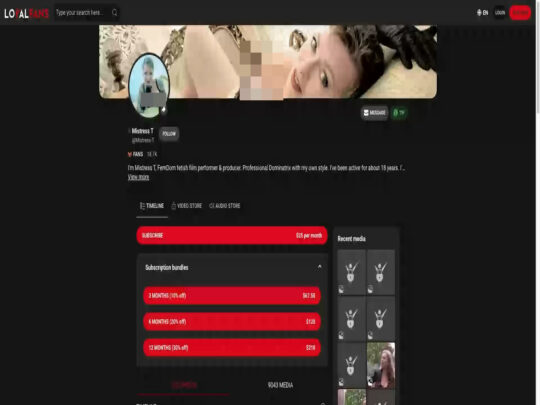Open the circular profile avatar
Viewport: 540px width, 405px height.
(149, 85)
